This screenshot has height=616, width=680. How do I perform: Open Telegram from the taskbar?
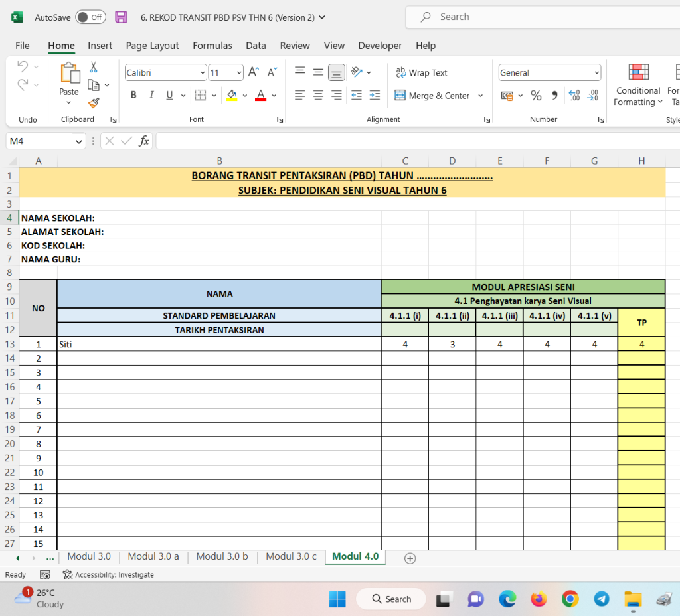(x=602, y=599)
